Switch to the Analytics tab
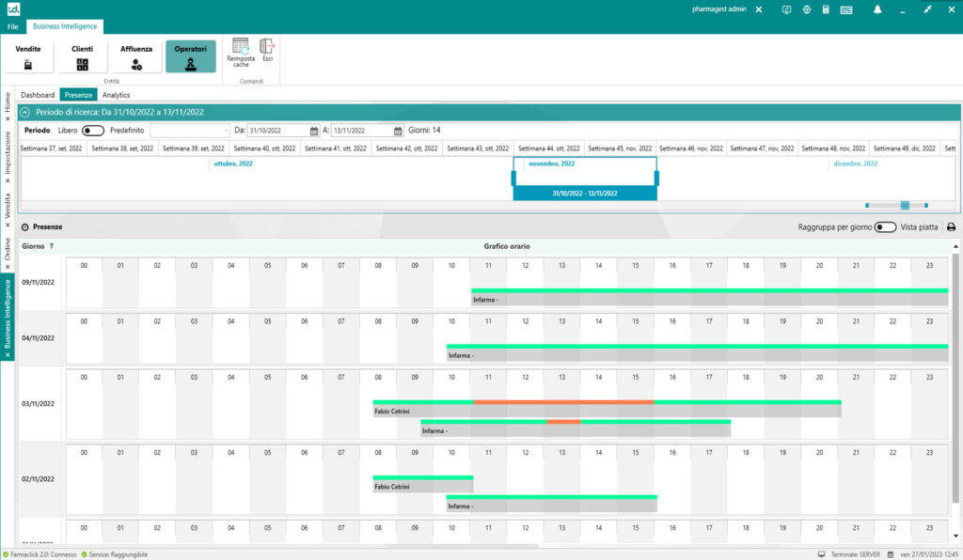Screen dimensions: 963x560 coord(116,95)
